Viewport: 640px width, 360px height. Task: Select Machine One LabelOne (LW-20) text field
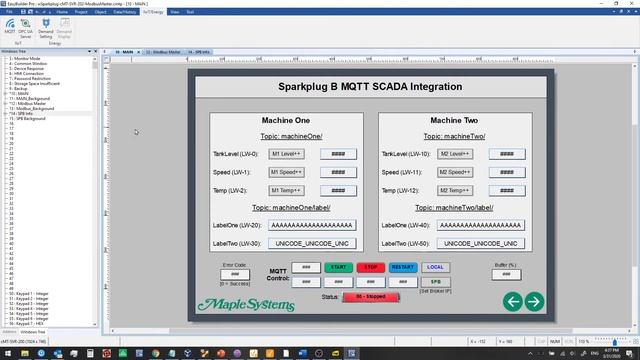312,225
